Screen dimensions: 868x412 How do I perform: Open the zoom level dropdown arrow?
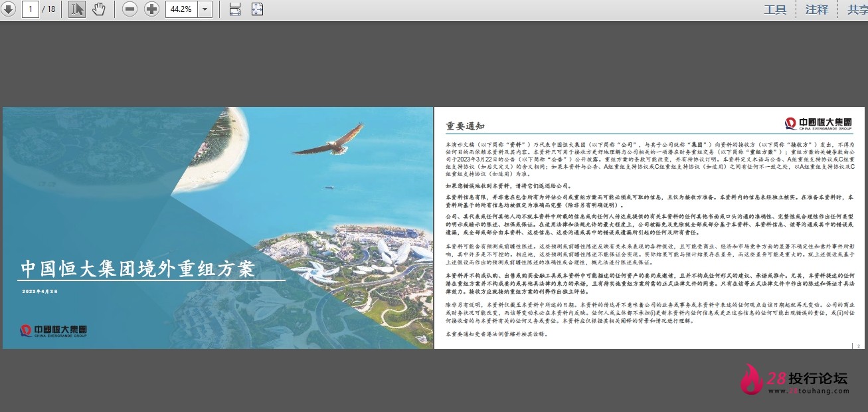click(x=205, y=9)
